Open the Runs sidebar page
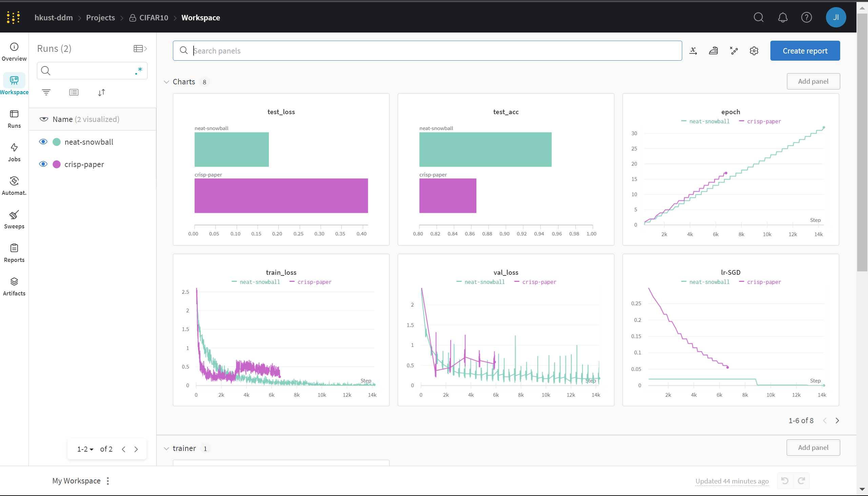868x496 pixels. coord(14,119)
